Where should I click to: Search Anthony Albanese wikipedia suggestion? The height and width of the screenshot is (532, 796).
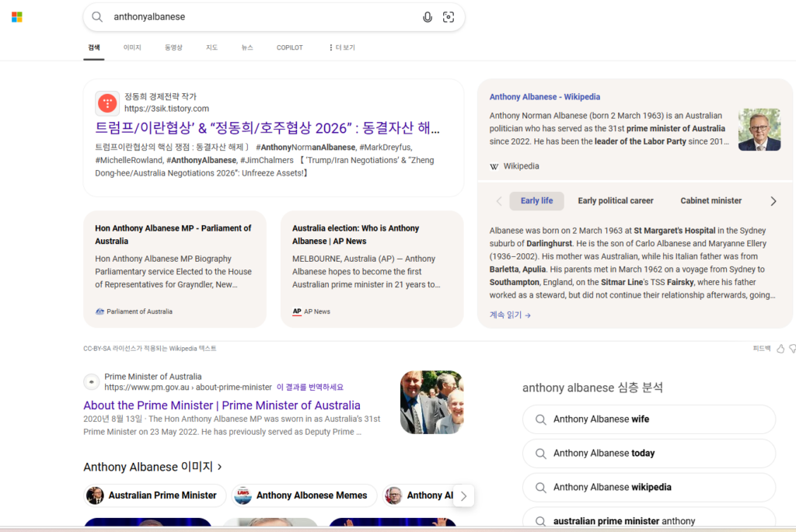pyautogui.click(x=649, y=488)
